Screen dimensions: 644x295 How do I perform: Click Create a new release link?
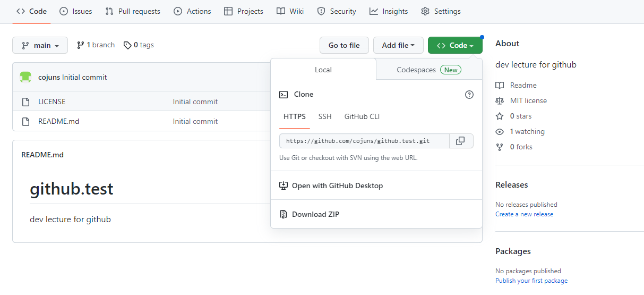pos(524,214)
